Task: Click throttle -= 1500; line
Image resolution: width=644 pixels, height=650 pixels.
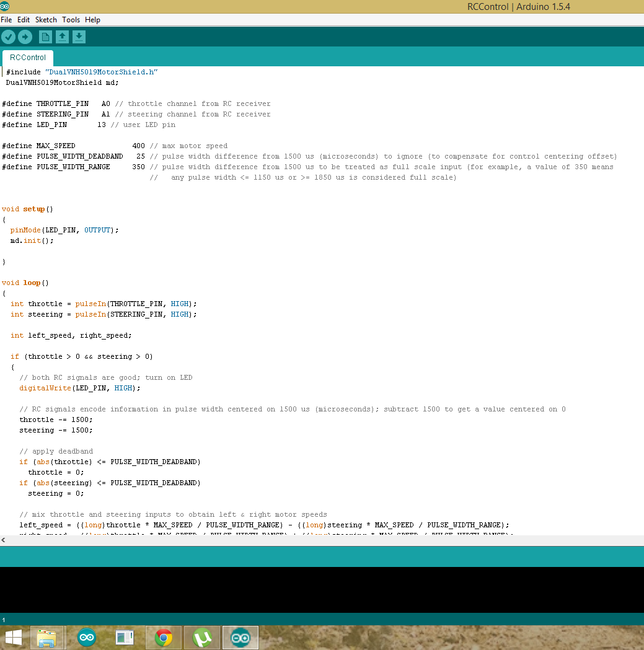Action: point(56,419)
